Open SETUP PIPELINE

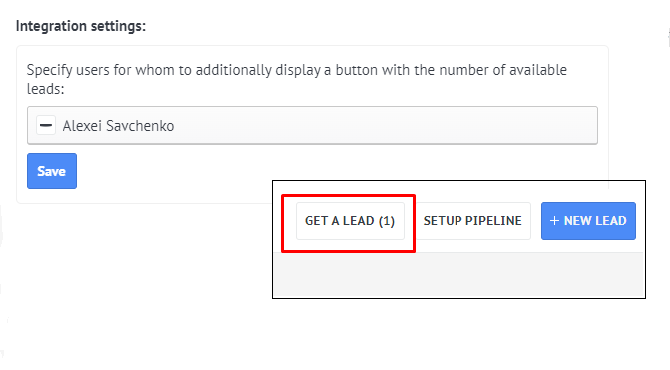pyautogui.click(x=472, y=221)
